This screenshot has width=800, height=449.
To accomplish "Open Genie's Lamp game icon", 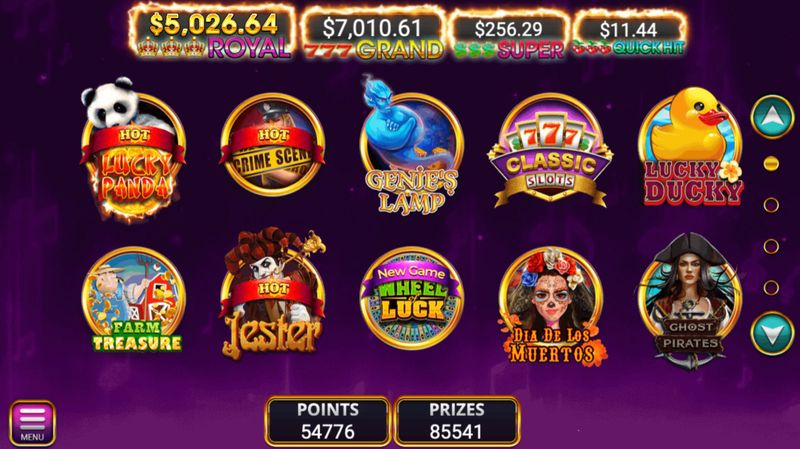I will point(411,148).
